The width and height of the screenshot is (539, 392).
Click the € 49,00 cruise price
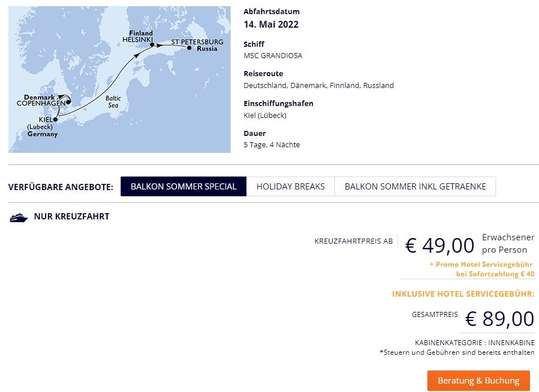click(x=440, y=245)
